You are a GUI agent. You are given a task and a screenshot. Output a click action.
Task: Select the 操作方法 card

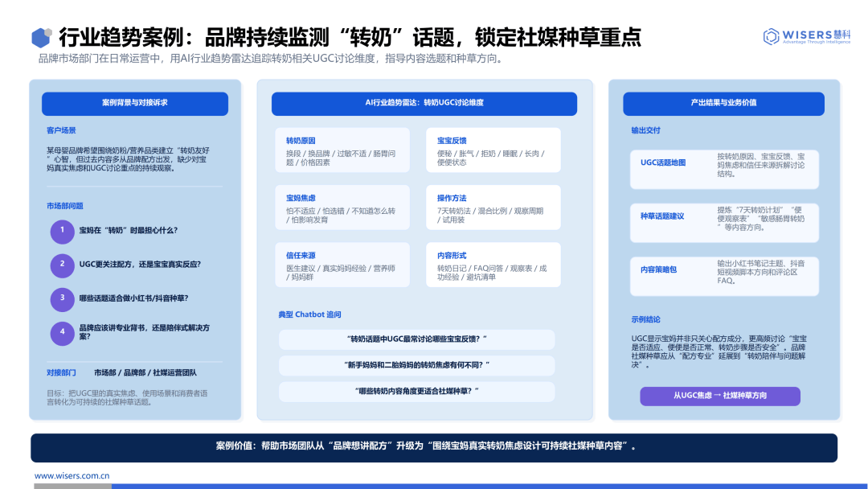click(493, 208)
